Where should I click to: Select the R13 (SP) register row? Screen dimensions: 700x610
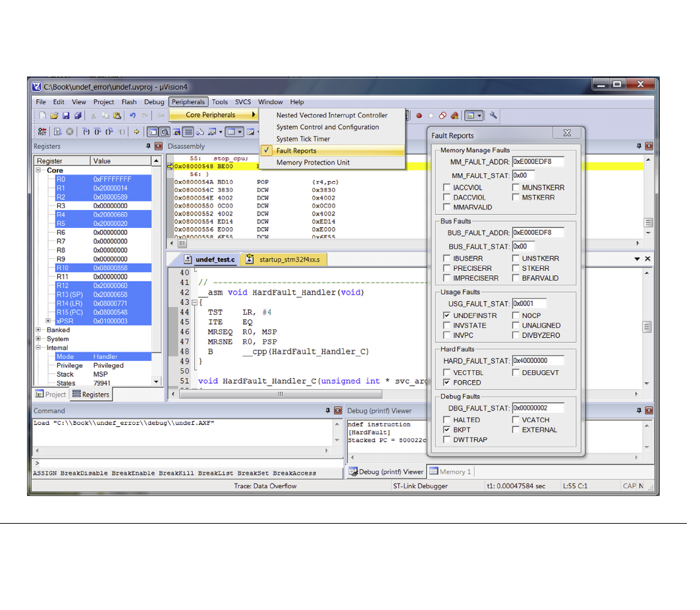click(103, 294)
